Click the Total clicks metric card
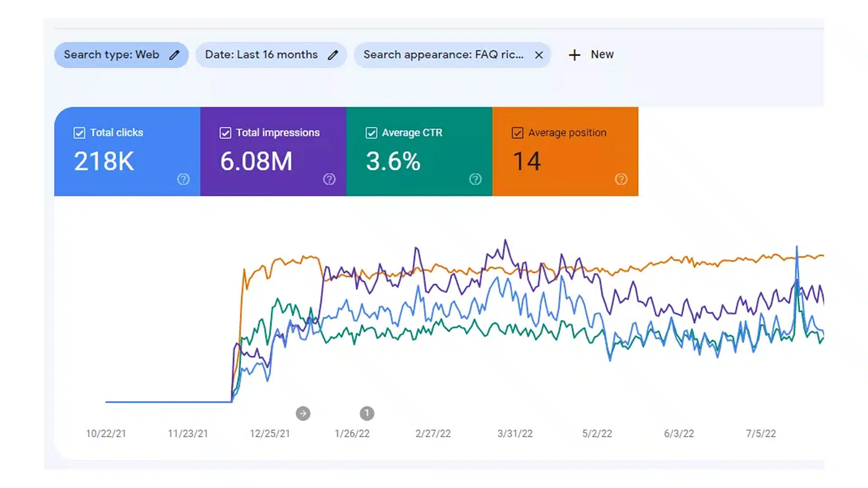868x488 pixels. 127,151
